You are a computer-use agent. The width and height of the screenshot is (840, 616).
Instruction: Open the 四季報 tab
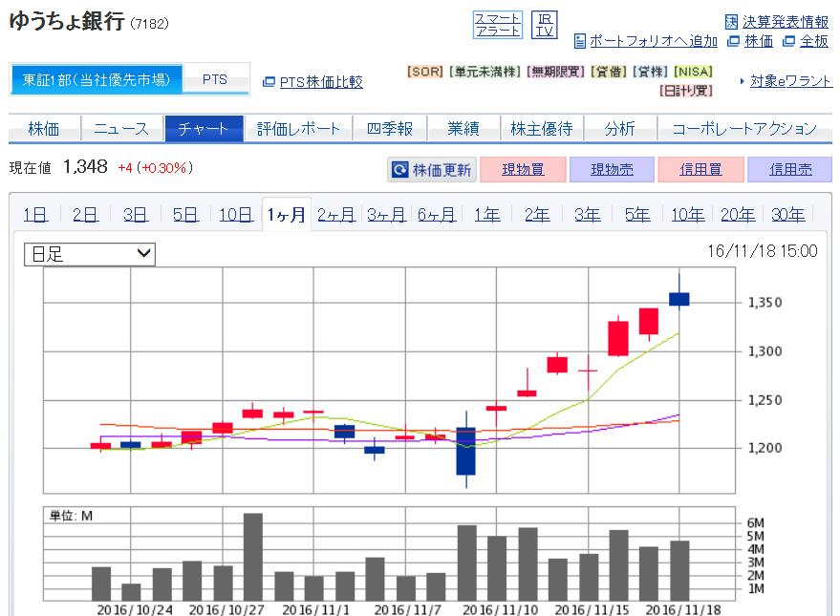[x=390, y=128]
